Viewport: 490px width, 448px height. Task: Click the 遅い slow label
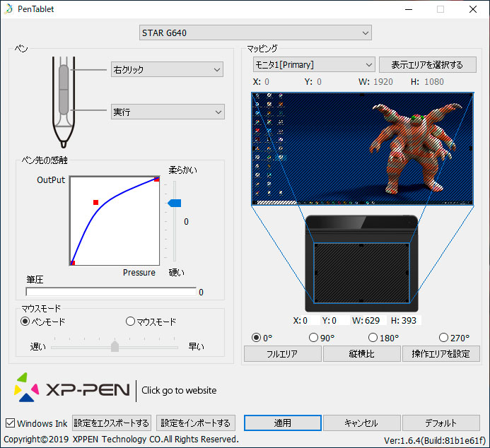pos(37,346)
